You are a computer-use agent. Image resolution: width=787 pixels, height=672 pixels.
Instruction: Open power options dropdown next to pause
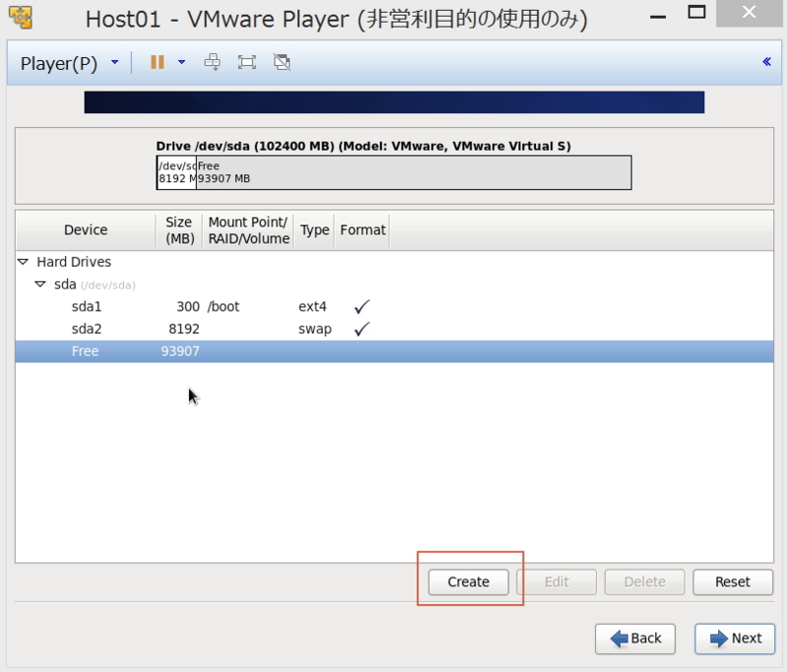[182, 62]
